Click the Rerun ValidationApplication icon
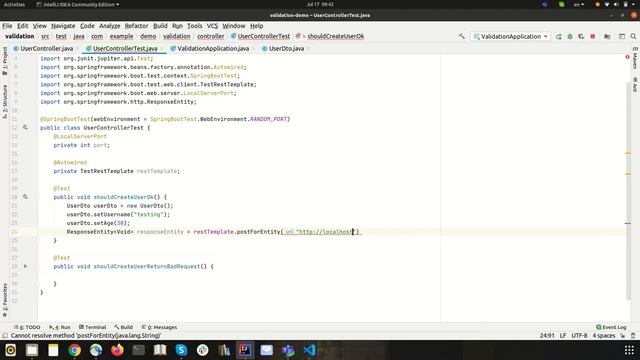 (559, 36)
